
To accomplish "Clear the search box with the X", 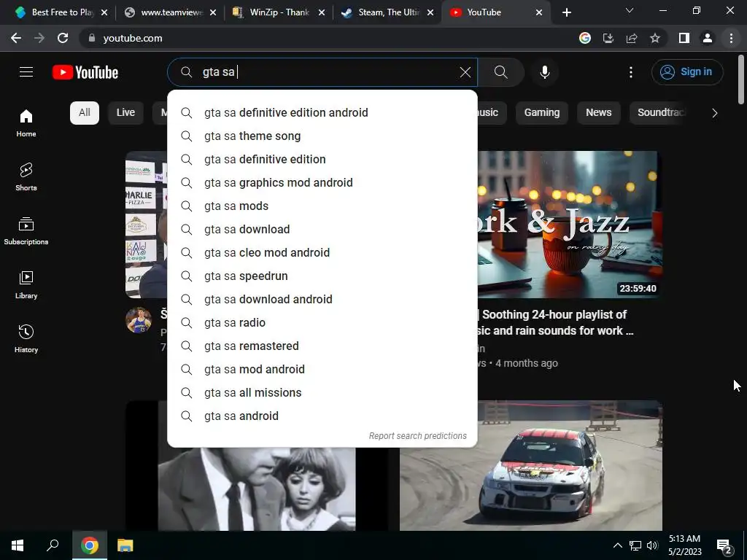I will [465, 72].
